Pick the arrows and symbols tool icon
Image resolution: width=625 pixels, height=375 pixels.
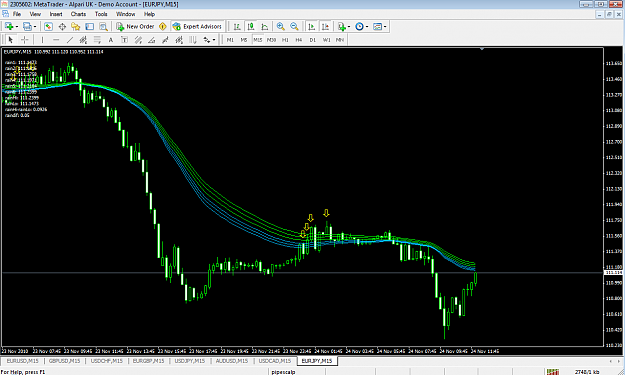(206, 40)
